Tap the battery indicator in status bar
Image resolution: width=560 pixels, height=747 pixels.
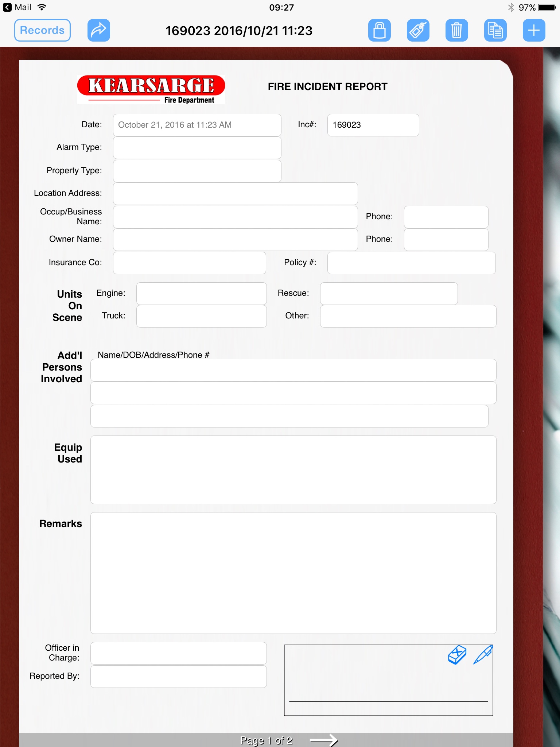tap(547, 7)
